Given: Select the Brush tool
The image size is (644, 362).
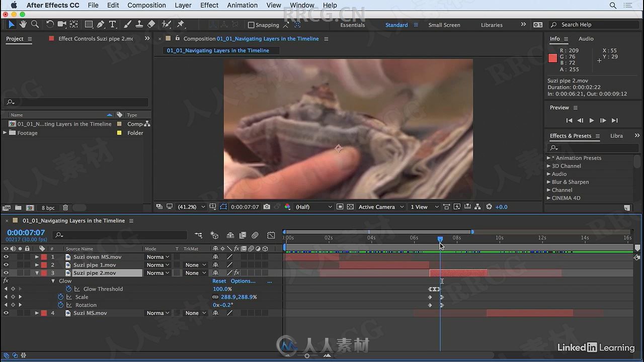Looking at the screenshot, I should (x=127, y=24).
